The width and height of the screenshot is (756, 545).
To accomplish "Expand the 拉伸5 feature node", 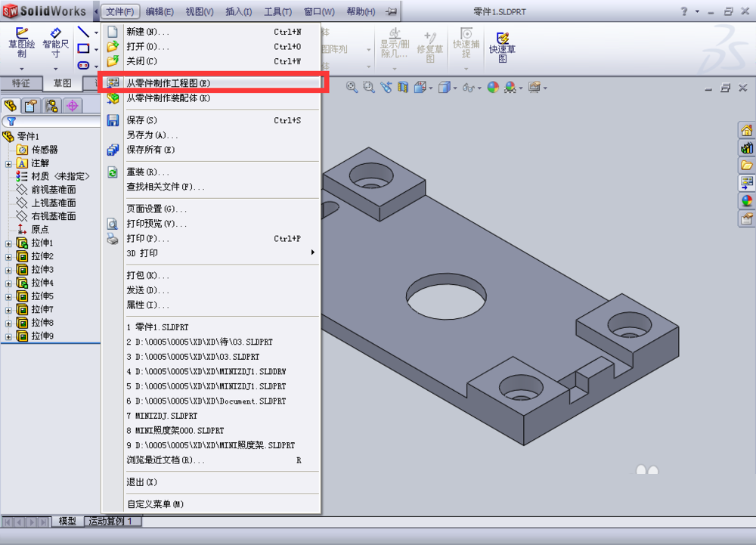I will click(8, 297).
